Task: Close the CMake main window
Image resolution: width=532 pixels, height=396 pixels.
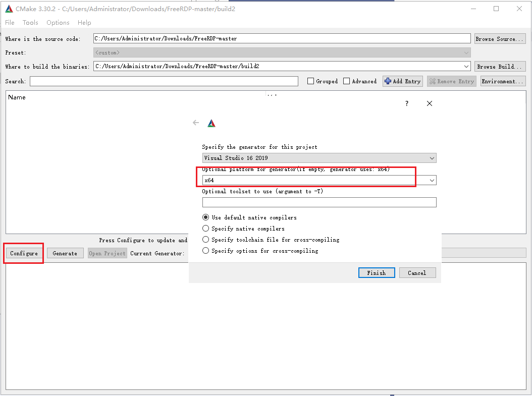Action: [x=519, y=9]
